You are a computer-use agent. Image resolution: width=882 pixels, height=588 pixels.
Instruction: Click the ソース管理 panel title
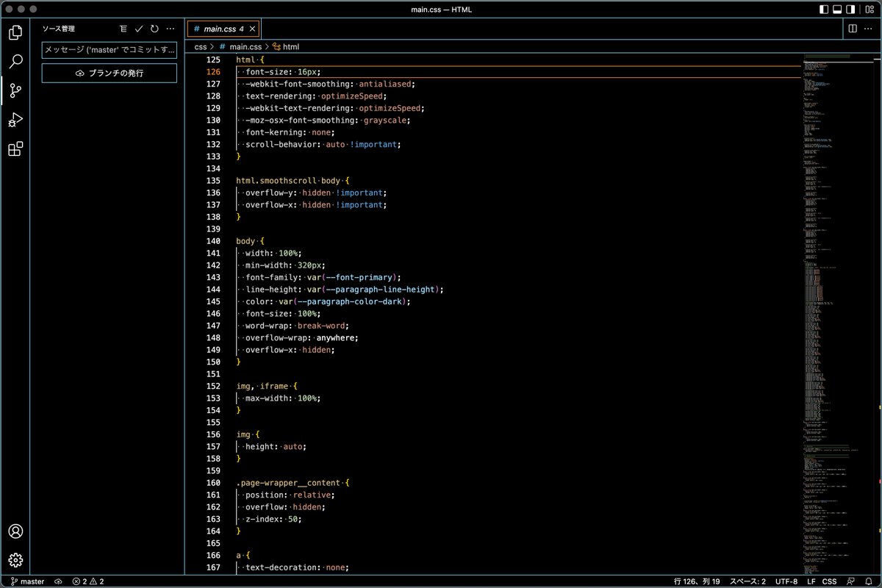(x=59, y=29)
